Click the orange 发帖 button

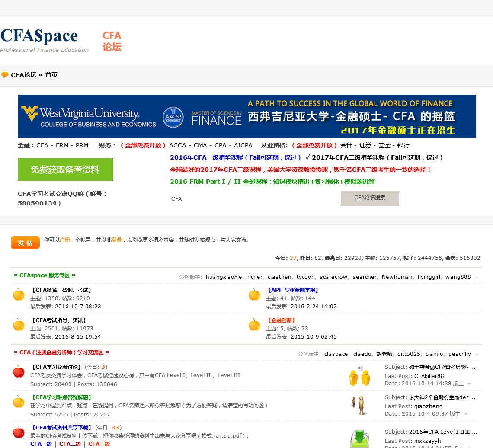click(25, 243)
